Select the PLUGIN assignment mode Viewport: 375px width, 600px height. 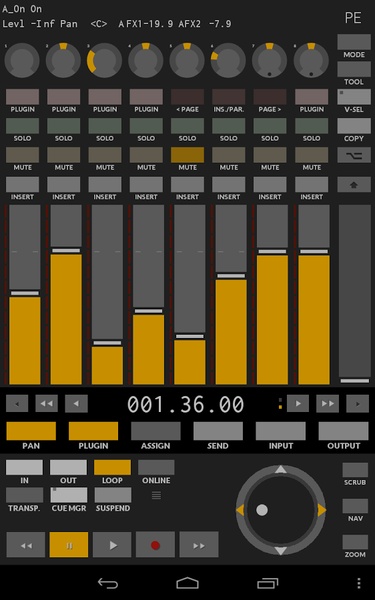[93, 431]
